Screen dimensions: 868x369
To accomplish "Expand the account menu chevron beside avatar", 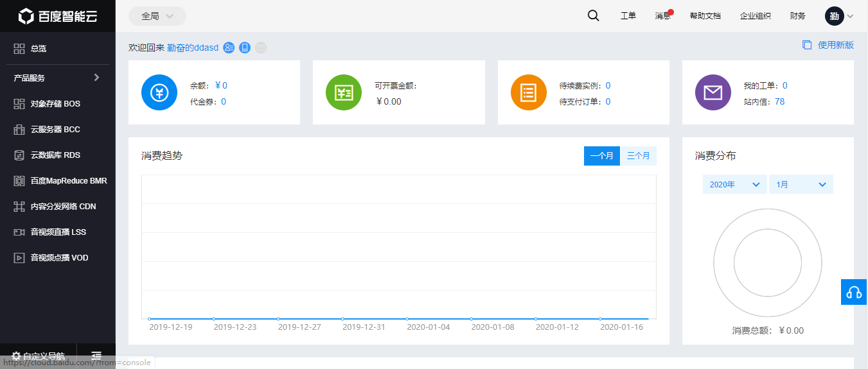I will (x=850, y=17).
